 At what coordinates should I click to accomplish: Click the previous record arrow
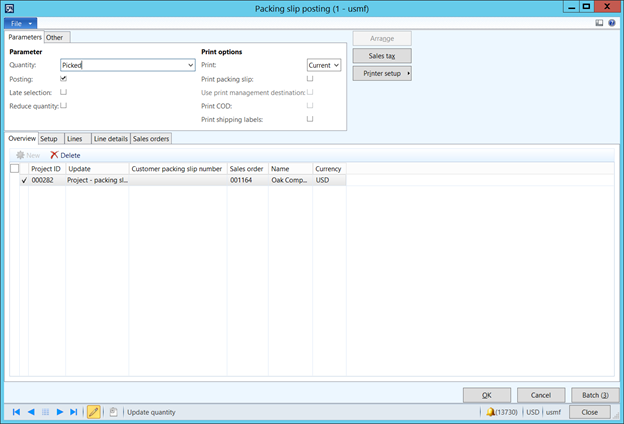click(x=30, y=411)
